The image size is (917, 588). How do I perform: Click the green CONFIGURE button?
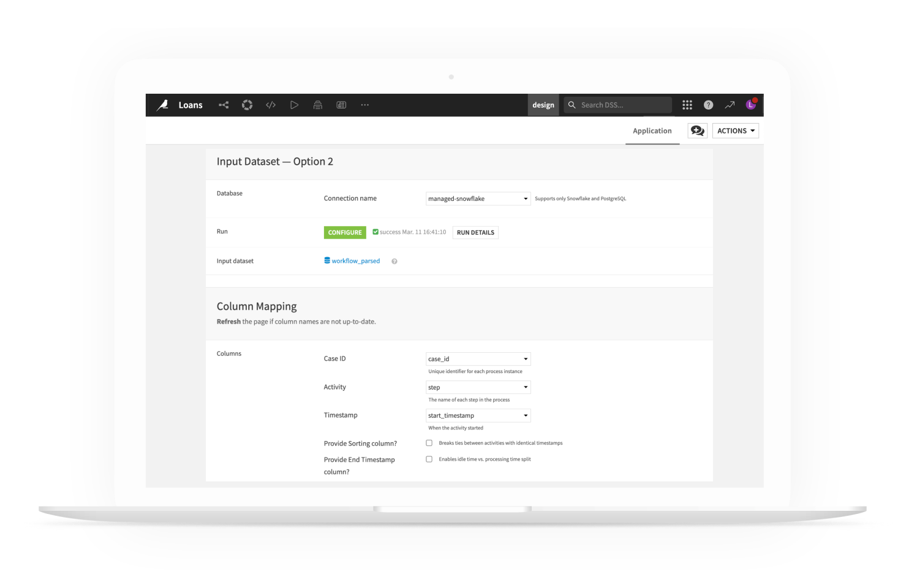click(345, 233)
